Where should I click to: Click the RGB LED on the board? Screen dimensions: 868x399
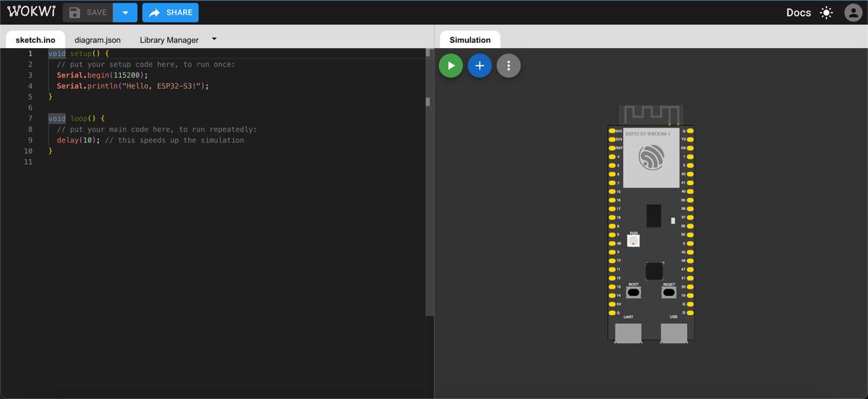633,240
